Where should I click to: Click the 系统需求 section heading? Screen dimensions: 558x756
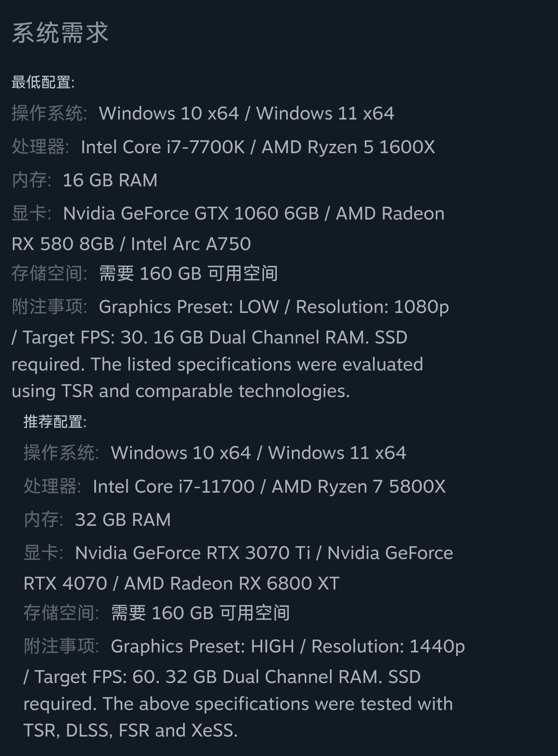click(60, 33)
